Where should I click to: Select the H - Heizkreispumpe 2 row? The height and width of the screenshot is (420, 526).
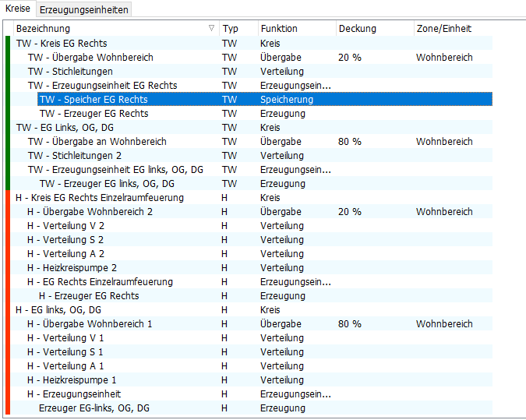pyautogui.click(x=72, y=268)
